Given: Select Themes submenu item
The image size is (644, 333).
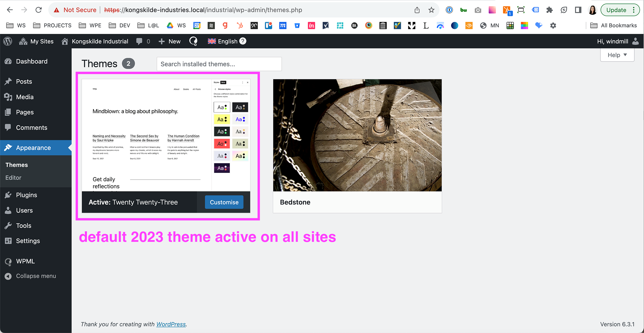Looking at the screenshot, I should 17,165.
